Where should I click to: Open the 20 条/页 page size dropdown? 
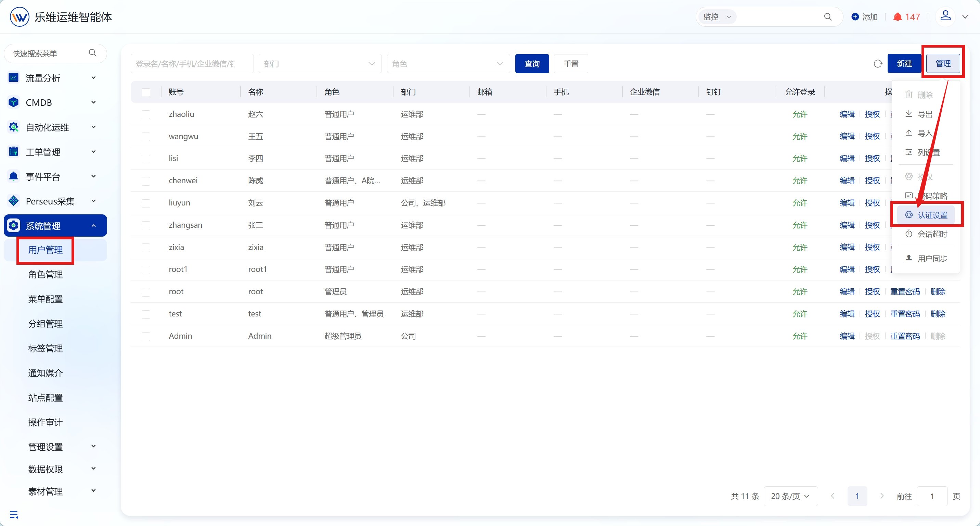click(x=790, y=496)
